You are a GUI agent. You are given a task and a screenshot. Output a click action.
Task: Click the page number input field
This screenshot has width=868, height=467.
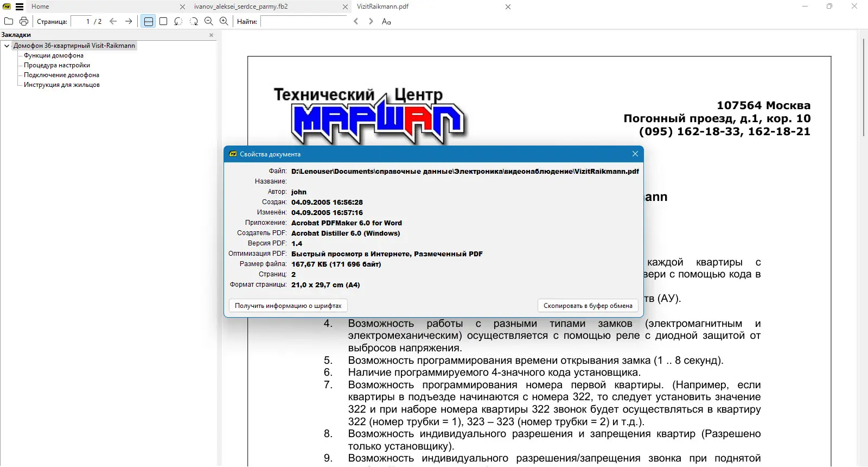81,21
